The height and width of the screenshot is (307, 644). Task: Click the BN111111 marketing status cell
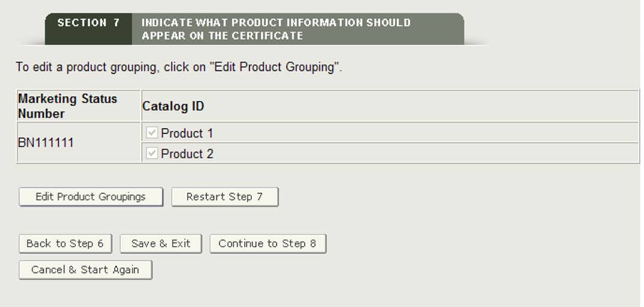click(x=46, y=143)
